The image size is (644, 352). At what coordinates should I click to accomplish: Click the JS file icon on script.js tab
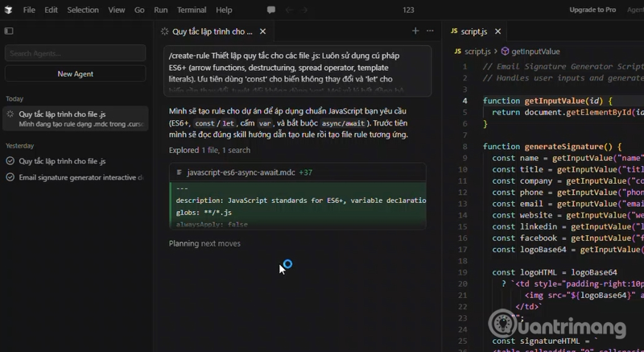(x=454, y=31)
